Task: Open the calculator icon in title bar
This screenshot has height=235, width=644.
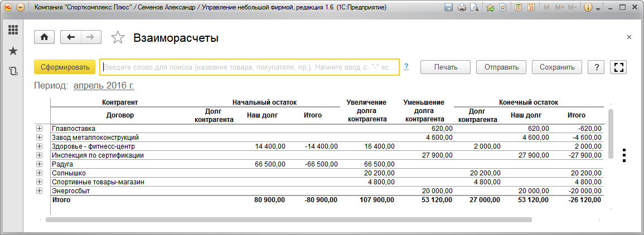Action: pyautogui.click(x=519, y=7)
